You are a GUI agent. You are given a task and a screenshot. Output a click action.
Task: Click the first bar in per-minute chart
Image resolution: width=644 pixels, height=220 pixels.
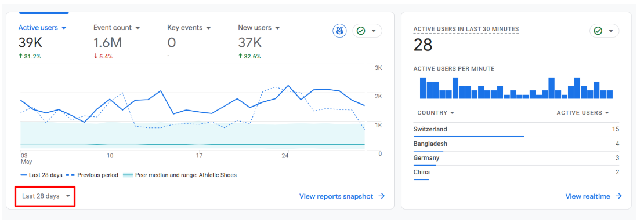[x=422, y=88]
